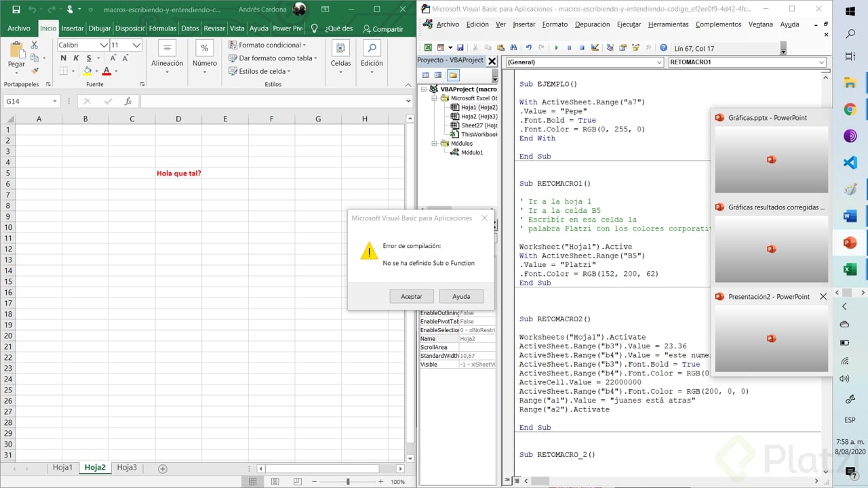Click the Cut scissors icon in Excel's ribbon
The height and width of the screenshot is (488, 868).
(x=35, y=45)
